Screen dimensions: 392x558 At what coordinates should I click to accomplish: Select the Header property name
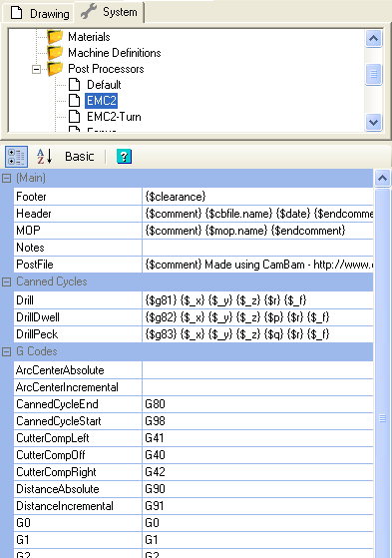click(78, 214)
